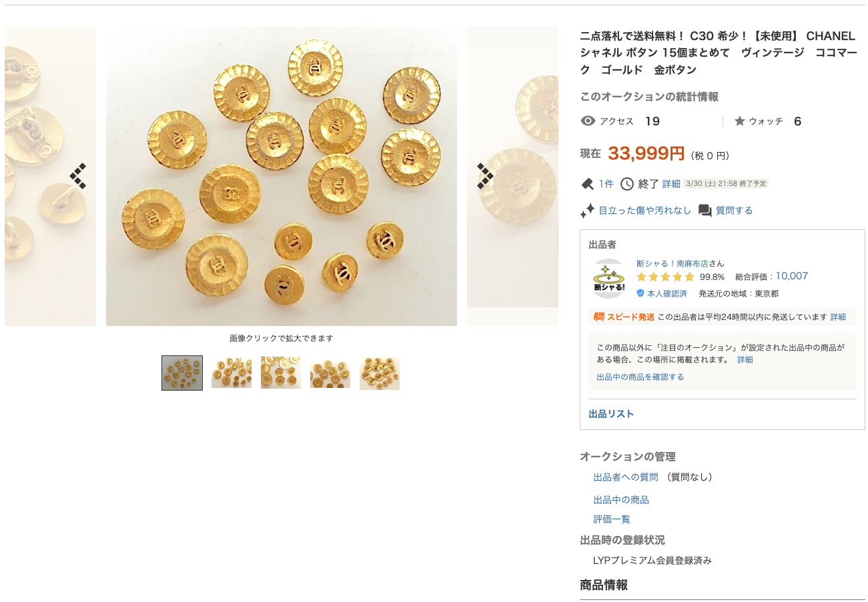Image resolution: width=868 pixels, height=602 pixels.
Task: Click the seller's 断シャる avatar logo
Action: (609, 279)
